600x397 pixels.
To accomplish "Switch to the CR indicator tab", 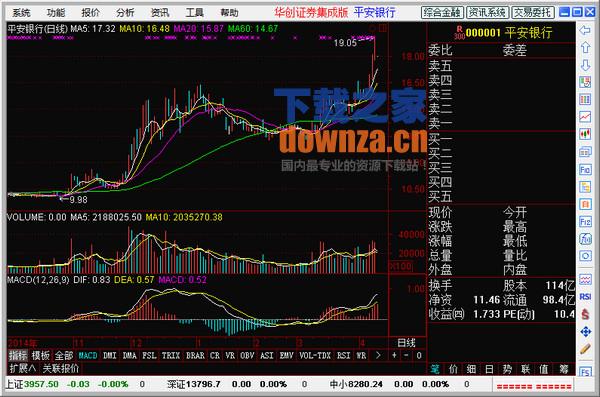I will tap(215, 356).
